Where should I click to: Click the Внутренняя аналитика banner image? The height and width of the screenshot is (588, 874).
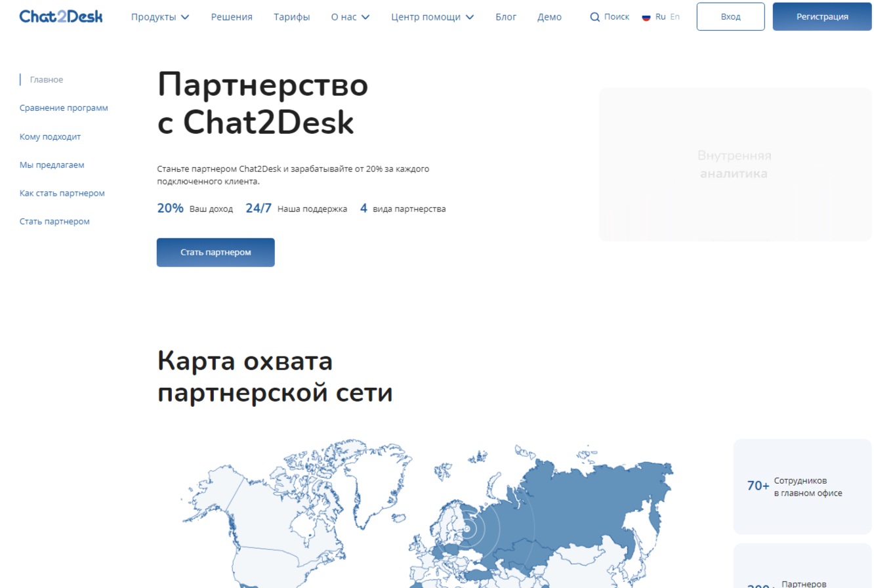(735, 165)
